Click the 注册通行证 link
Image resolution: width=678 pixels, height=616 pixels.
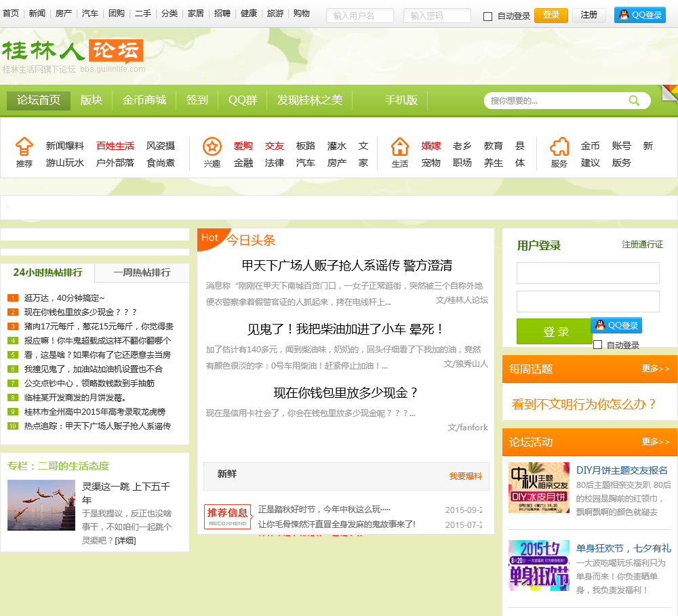642,245
